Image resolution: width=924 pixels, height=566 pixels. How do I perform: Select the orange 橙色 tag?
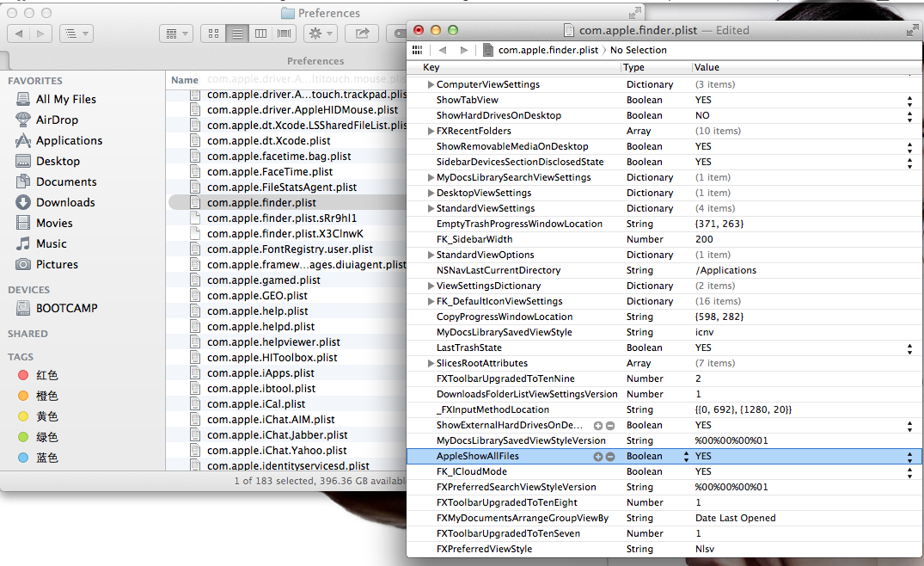coord(46,396)
